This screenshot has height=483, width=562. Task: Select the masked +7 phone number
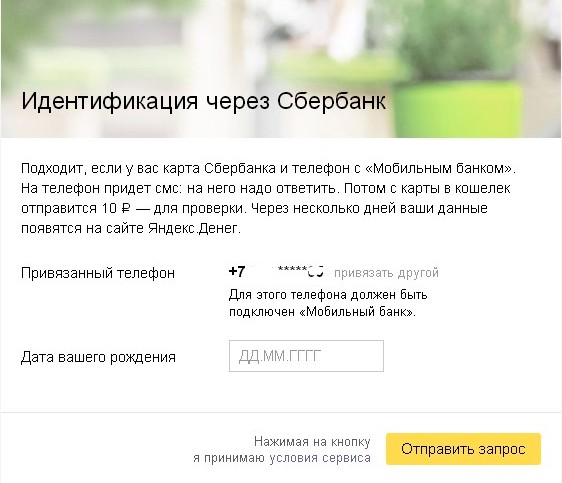click(x=276, y=272)
